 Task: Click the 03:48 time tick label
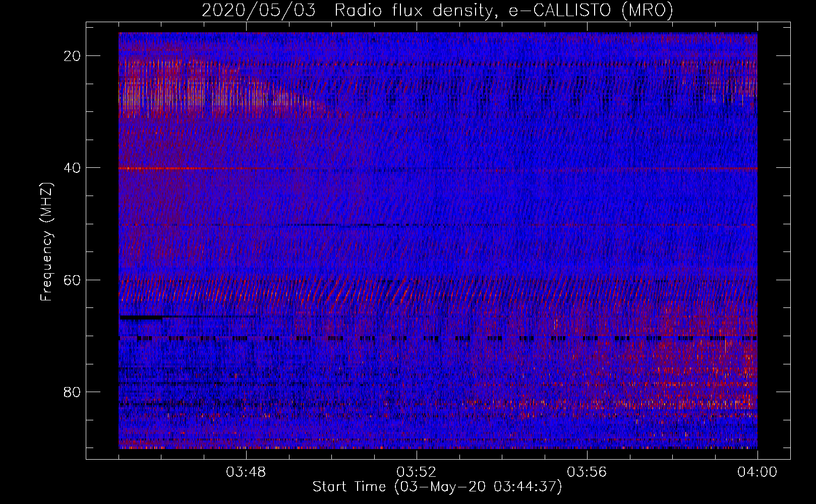(x=246, y=472)
